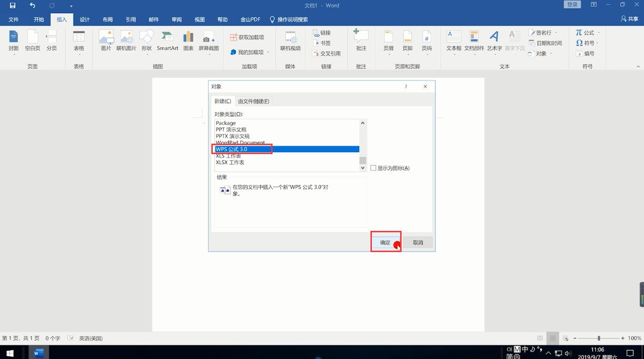Show hidden icons in the system tray
Viewport: 644px width, 359px height.
click(x=548, y=353)
